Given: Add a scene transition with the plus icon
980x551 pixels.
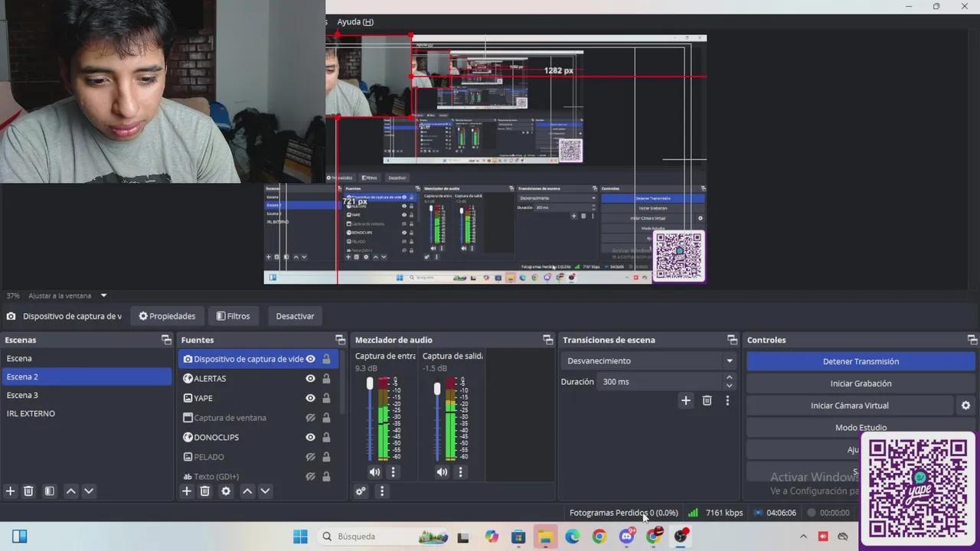Looking at the screenshot, I should click(686, 400).
